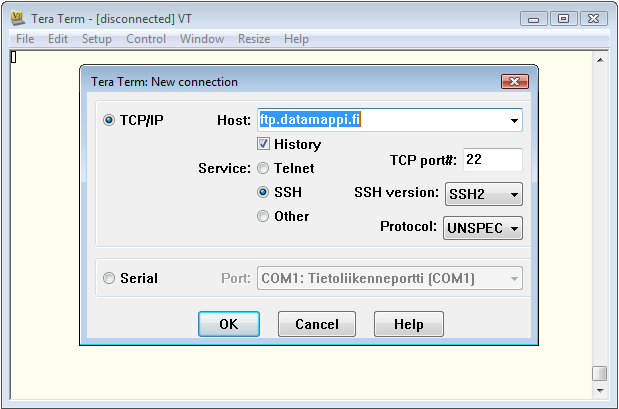Maximize the Tera Term window

pos(563,19)
